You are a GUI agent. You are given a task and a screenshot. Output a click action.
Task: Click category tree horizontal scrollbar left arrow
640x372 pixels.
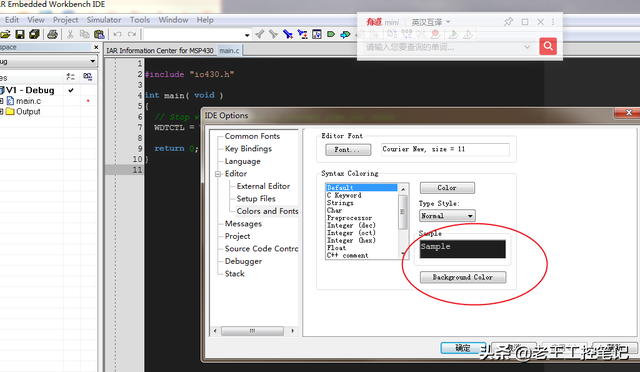coord(216,331)
